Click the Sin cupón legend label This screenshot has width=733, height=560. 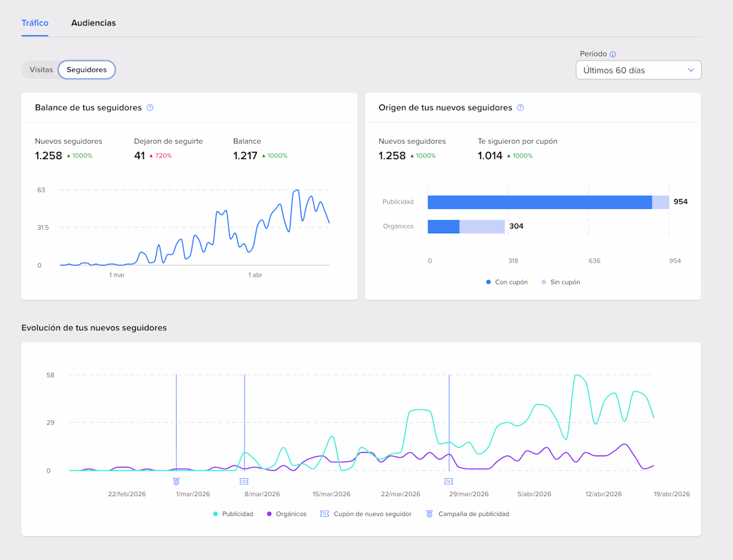pos(564,282)
